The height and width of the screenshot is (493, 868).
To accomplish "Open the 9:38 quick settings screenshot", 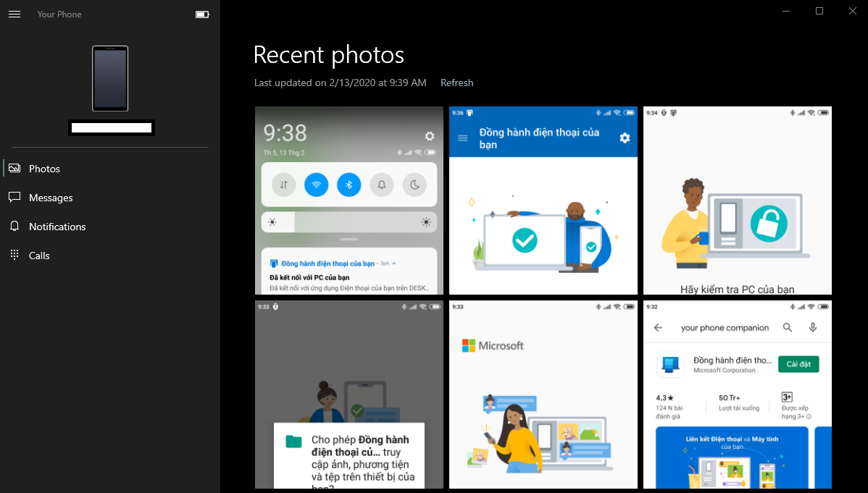I will [x=349, y=201].
